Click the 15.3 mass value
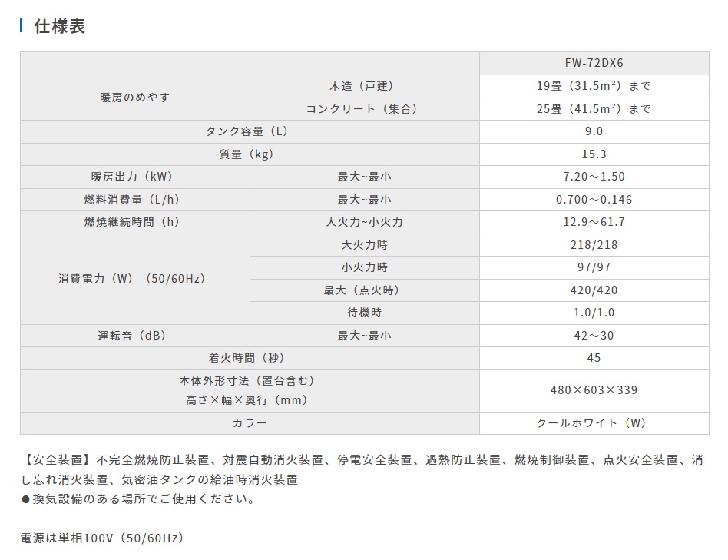This screenshot has width=728, height=560. click(x=594, y=154)
